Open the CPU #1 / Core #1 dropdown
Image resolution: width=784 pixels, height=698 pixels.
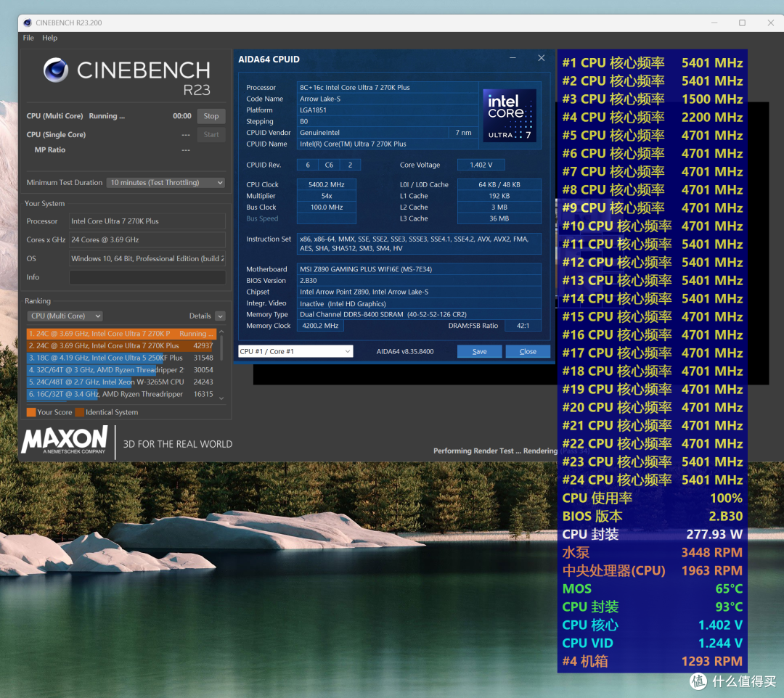pos(295,351)
